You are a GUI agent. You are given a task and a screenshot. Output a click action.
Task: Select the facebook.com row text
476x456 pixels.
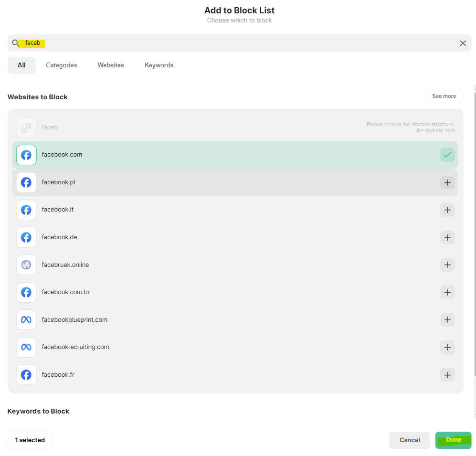coord(62,155)
